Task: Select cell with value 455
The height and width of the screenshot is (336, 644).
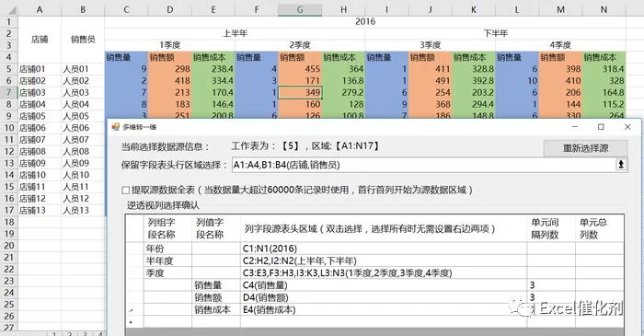Action: point(300,69)
